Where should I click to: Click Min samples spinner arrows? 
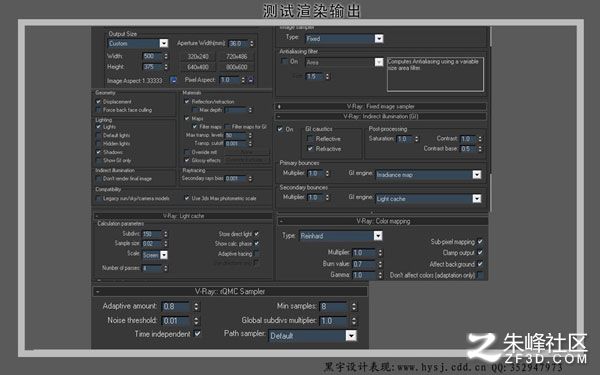[354, 307]
